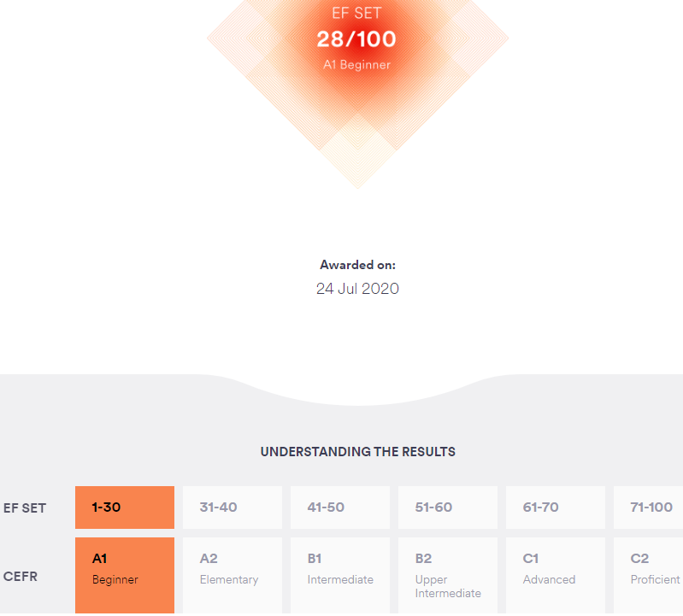Select the 41-50 score range cell
Image resolution: width=683 pixels, height=616 pixels.
[x=340, y=507]
